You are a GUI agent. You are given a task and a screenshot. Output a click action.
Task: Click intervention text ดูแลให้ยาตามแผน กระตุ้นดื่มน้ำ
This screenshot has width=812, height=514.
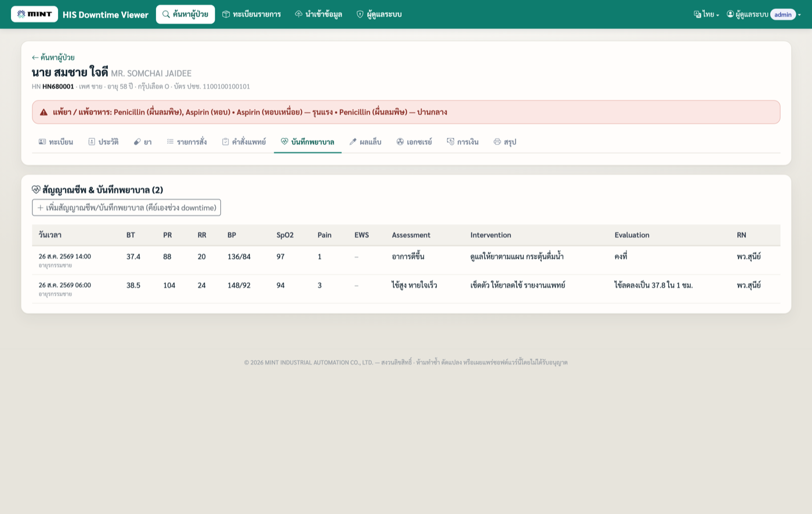(x=517, y=256)
